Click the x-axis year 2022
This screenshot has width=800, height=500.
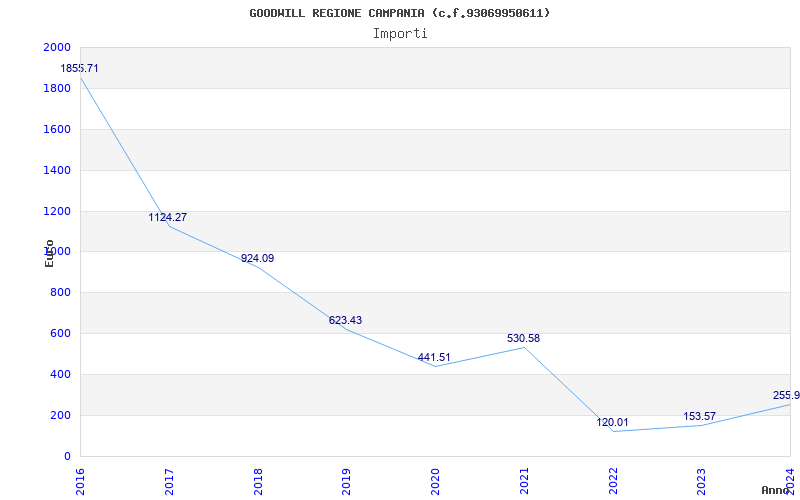[613, 481]
